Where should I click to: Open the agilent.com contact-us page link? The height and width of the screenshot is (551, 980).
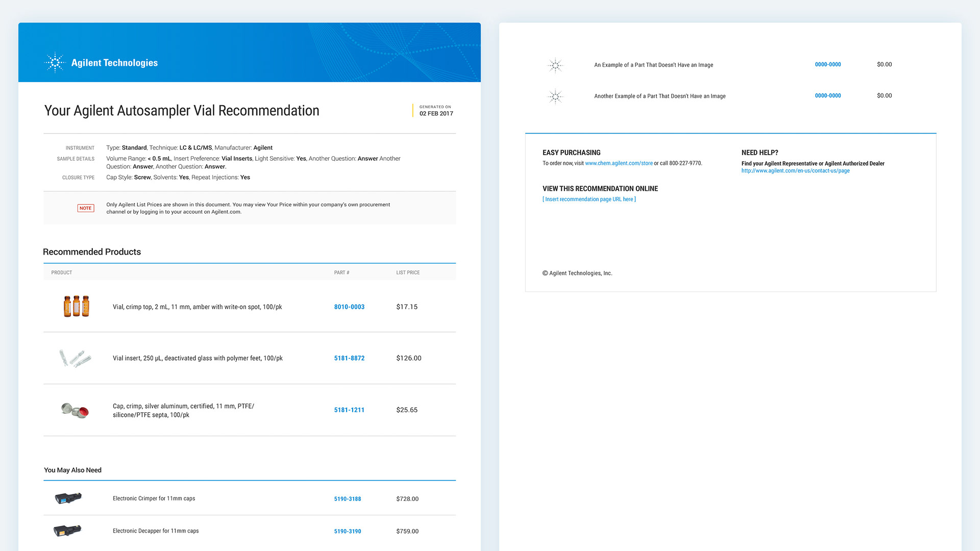click(x=795, y=171)
